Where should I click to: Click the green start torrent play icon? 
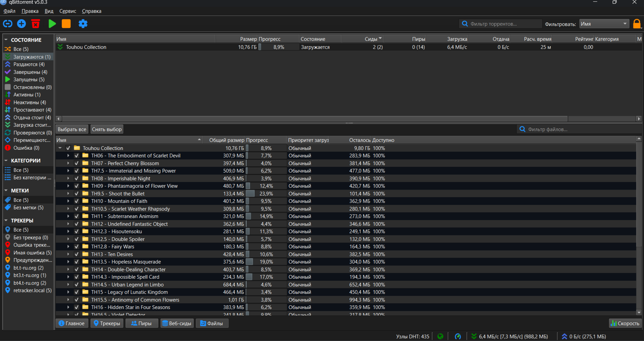pos(52,24)
